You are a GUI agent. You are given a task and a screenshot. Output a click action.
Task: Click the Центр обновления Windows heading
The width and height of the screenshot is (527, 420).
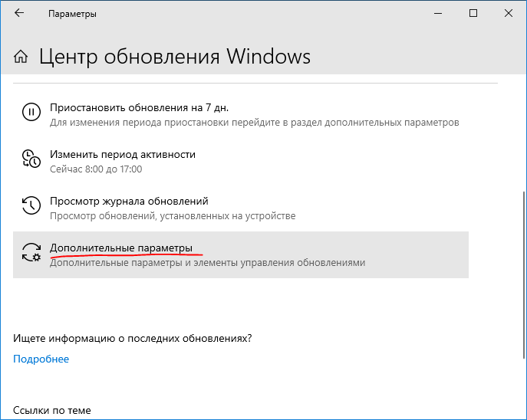pos(175,57)
